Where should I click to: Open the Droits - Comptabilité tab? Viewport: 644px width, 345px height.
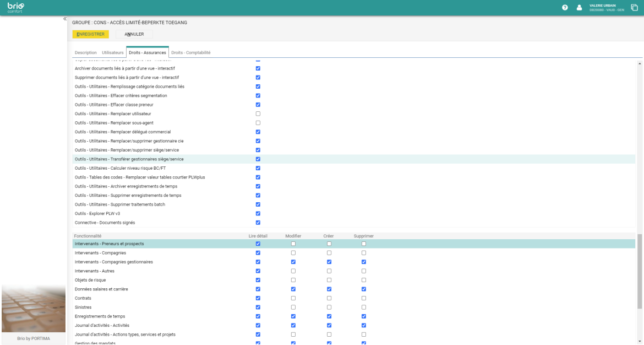pyautogui.click(x=191, y=53)
